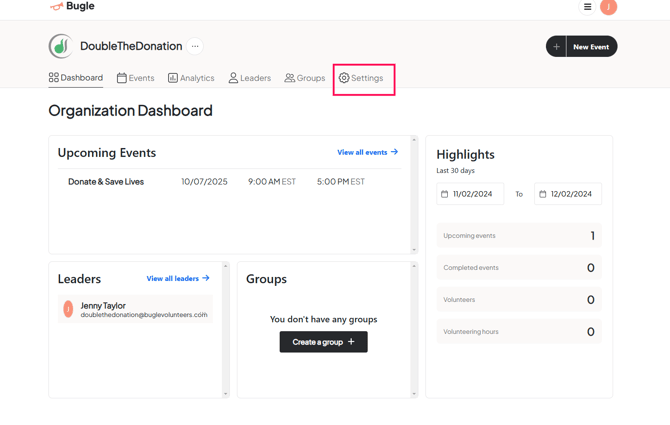Image resolution: width=670 pixels, height=425 pixels.
Task: Click the plus icon beside New Event
Action: [x=557, y=47]
